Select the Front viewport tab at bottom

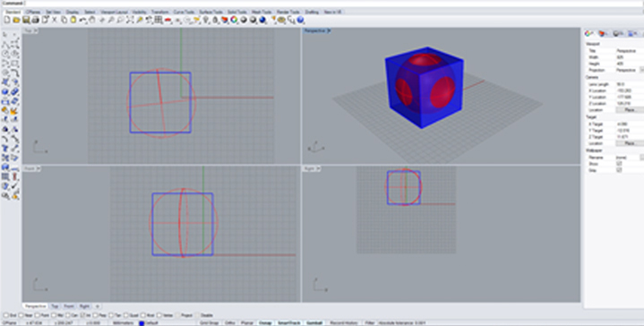click(69, 306)
